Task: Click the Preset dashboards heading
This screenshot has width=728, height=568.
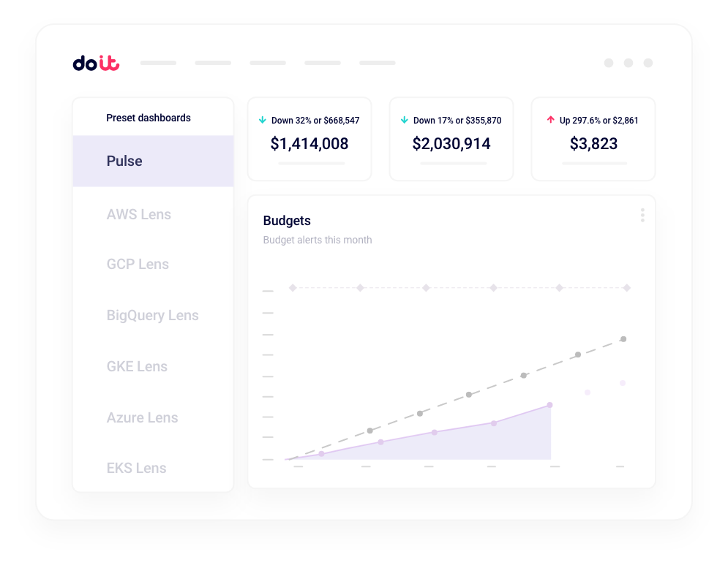Action: (x=149, y=118)
